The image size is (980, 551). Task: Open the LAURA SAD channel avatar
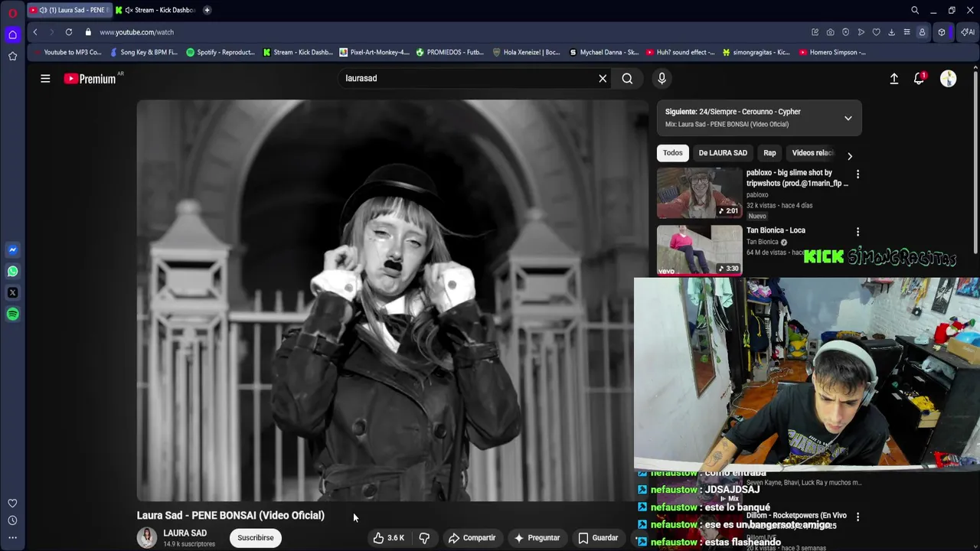click(147, 537)
